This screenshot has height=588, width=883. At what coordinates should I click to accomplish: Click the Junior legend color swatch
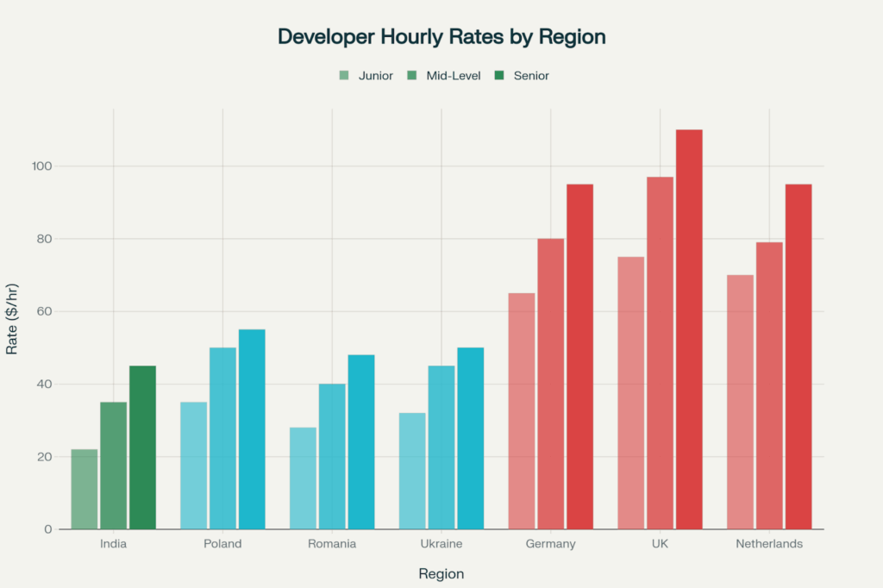pyautogui.click(x=344, y=76)
